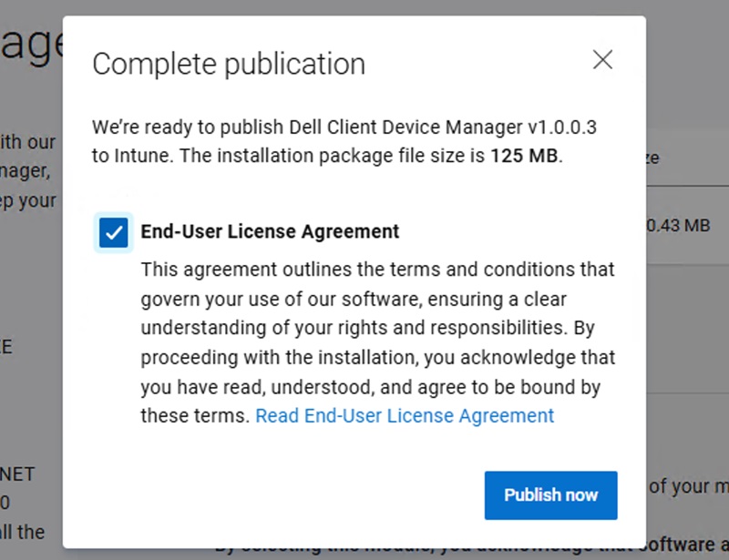Select the Complete publication dialog title

pyautogui.click(x=229, y=64)
